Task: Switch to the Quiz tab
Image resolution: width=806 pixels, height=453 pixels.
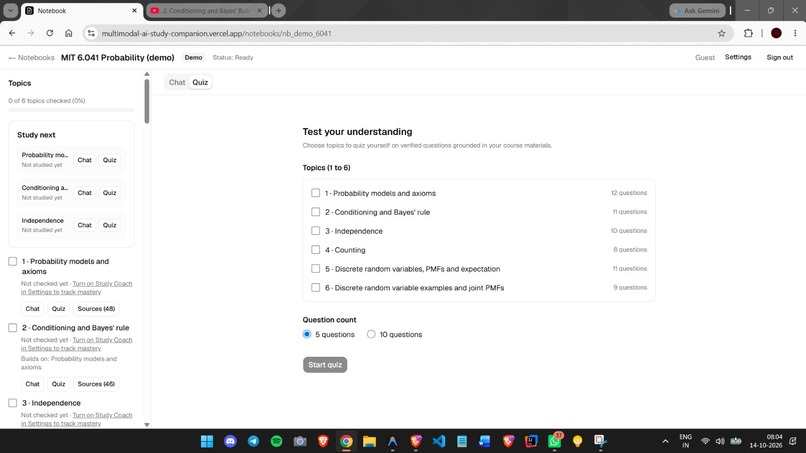Action: point(200,82)
